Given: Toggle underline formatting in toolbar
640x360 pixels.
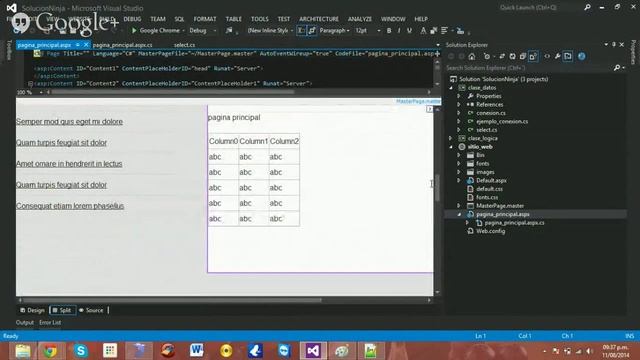Looking at the screenshot, I should coord(409,31).
